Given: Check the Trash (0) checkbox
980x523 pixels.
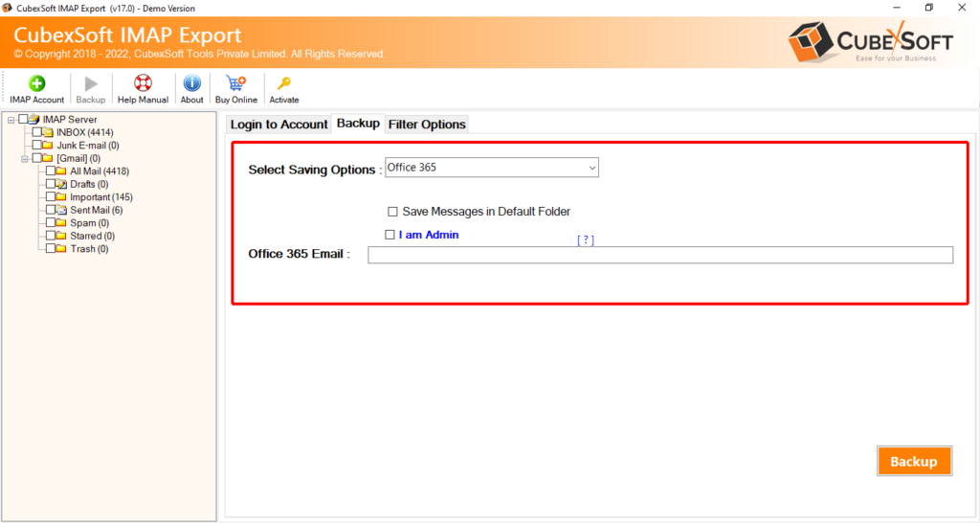Looking at the screenshot, I should tap(51, 248).
